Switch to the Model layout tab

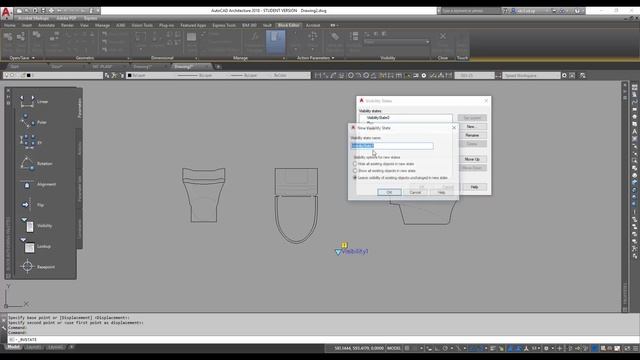[x=13, y=347]
